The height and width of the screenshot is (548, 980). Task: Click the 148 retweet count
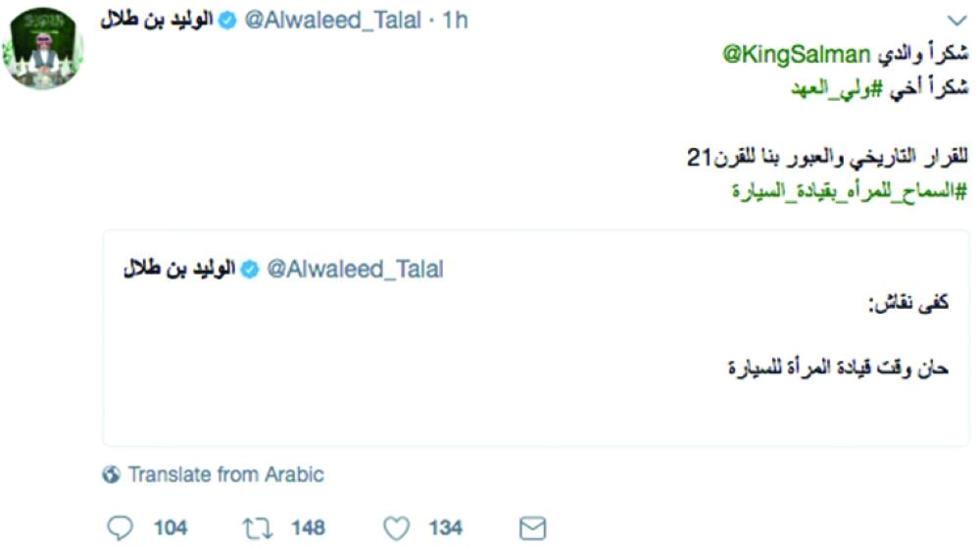[308, 528]
